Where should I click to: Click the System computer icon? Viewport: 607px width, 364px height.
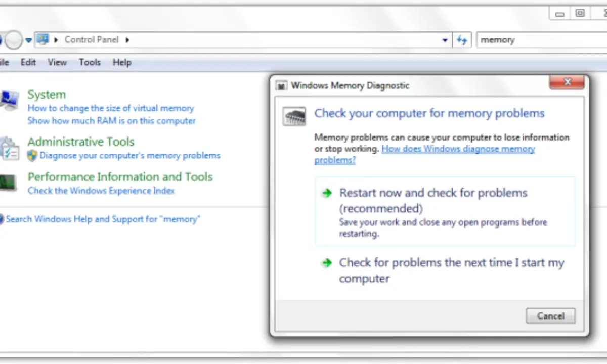[x=9, y=101]
